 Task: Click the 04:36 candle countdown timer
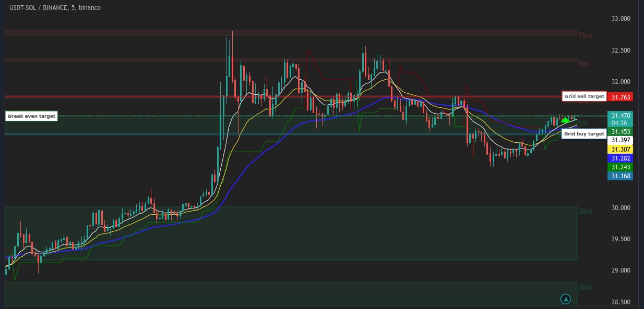621,123
